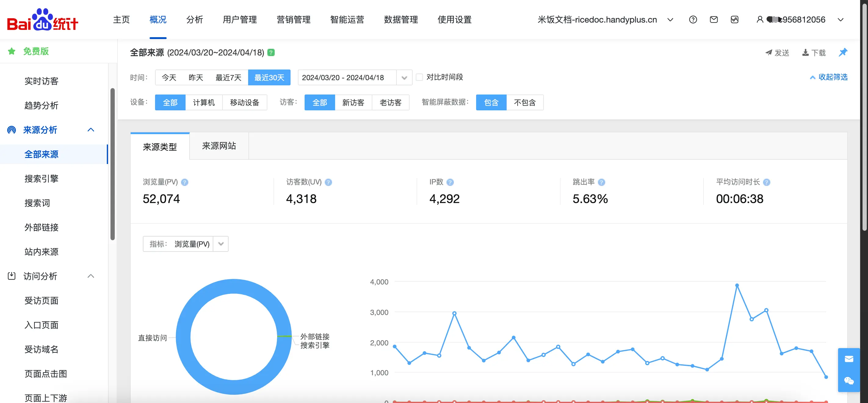Open 受访页面 in the sidebar
The width and height of the screenshot is (868, 403).
tap(42, 300)
